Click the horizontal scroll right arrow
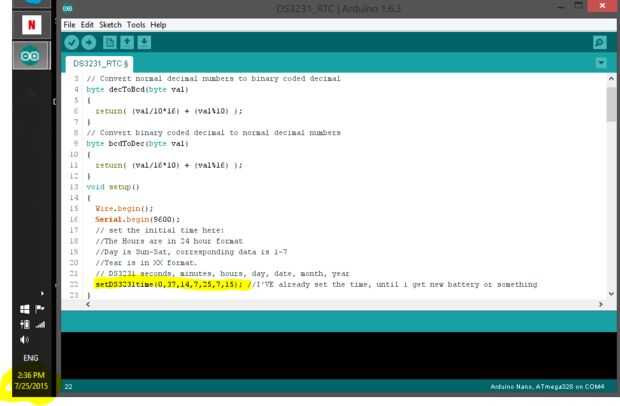Image resolution: width=620 pixels, height=406 pixels. [x=601, y=304]
